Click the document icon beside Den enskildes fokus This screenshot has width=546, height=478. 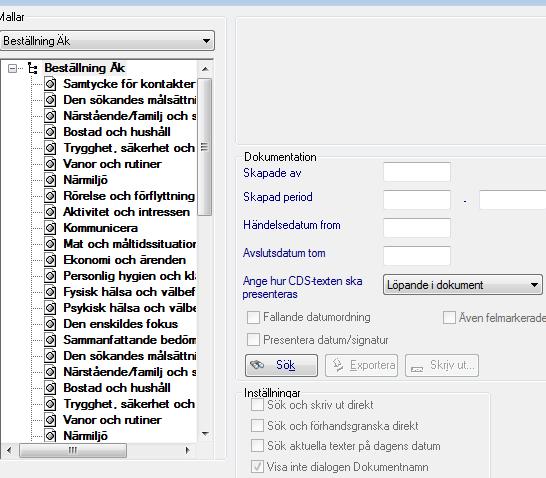pyautogui.click(x=50, y=324)
